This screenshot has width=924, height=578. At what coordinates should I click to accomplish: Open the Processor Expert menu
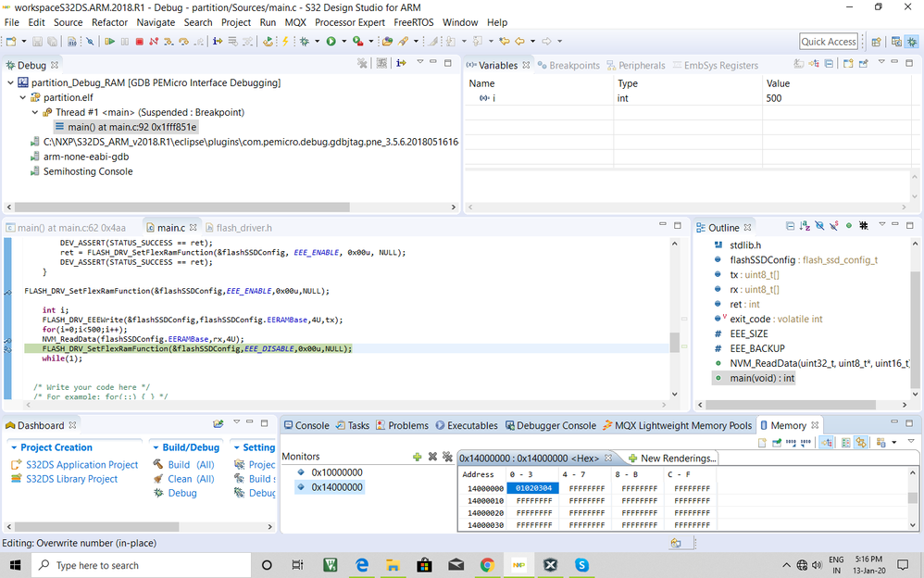[x=350, y=22]
